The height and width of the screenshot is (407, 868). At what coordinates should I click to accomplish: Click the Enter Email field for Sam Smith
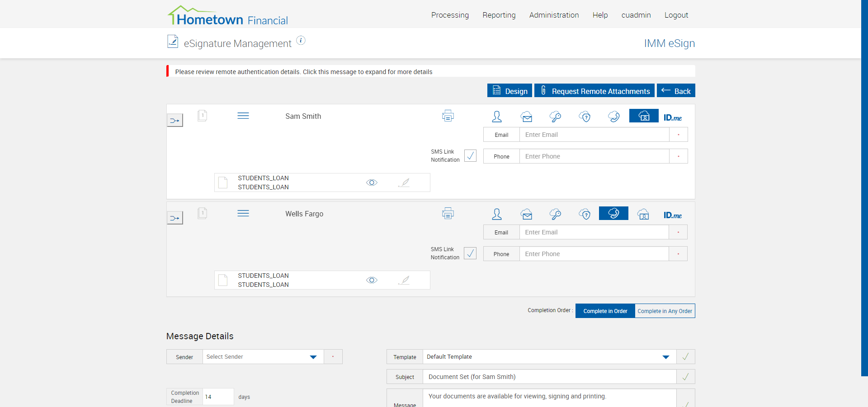tap(594, 135)
